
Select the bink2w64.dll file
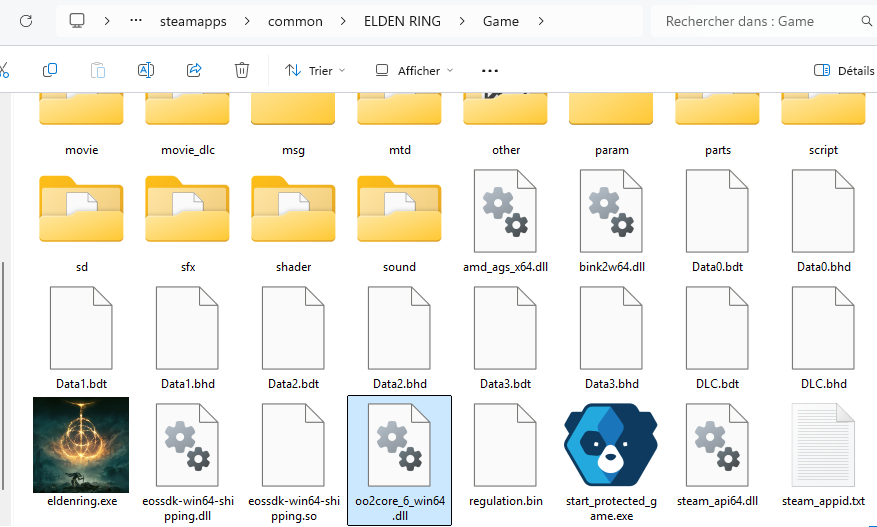(x=611, y=222)
